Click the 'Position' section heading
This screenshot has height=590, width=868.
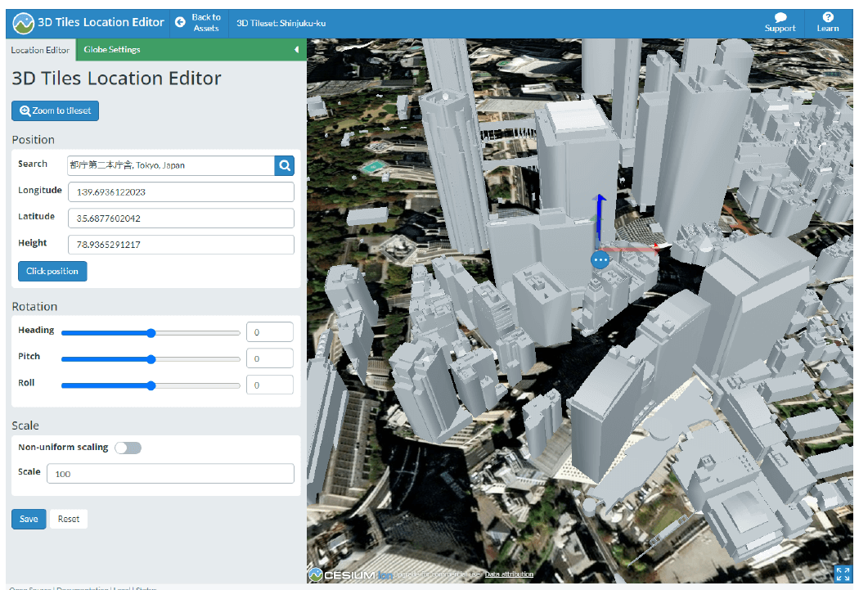point(34,140)
